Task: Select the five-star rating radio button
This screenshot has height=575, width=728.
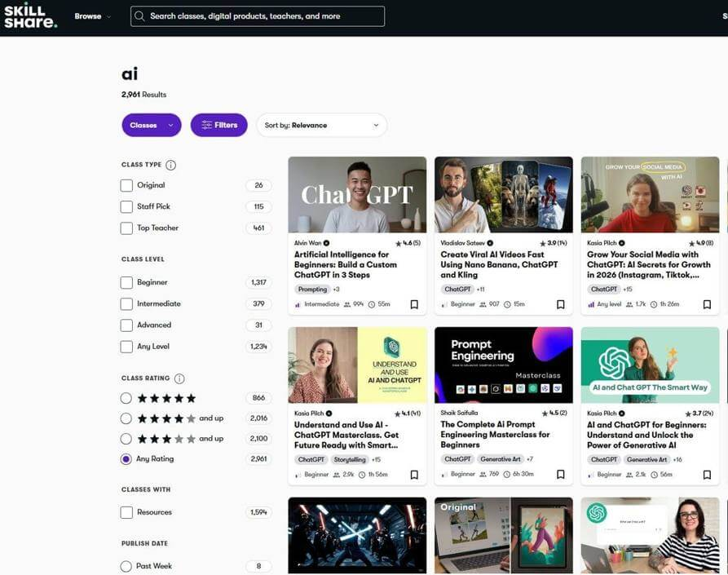Action: [126, 398]
